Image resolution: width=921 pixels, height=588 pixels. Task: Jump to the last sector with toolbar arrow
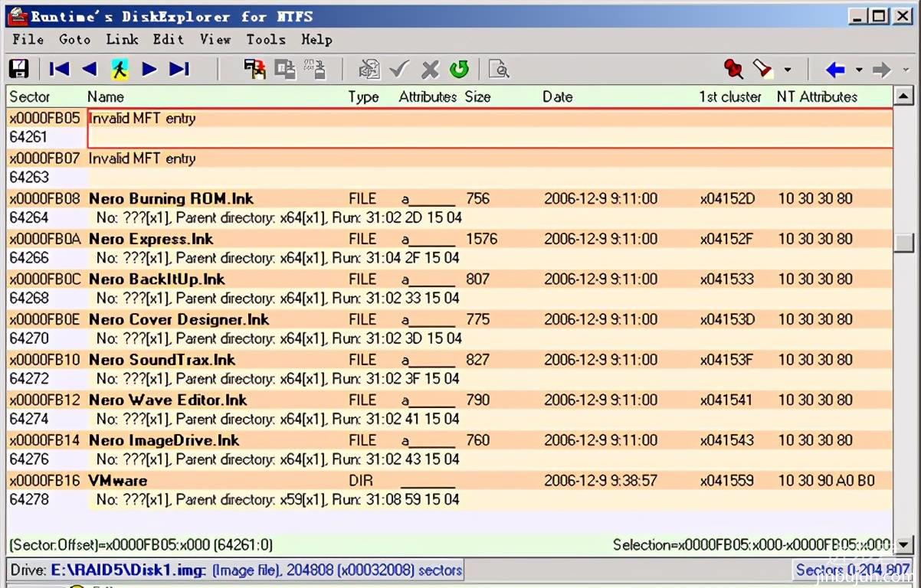pyautogui.click(x=179, y=69)
